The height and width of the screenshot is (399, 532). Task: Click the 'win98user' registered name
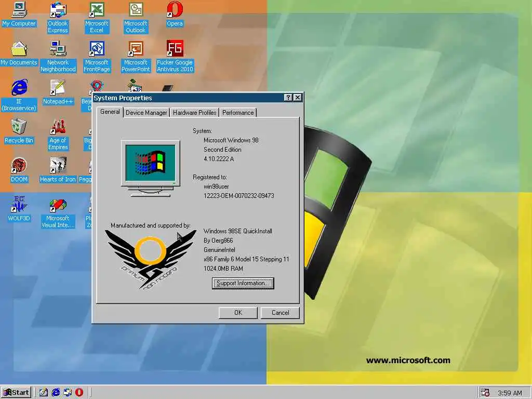tap(216, 187)
